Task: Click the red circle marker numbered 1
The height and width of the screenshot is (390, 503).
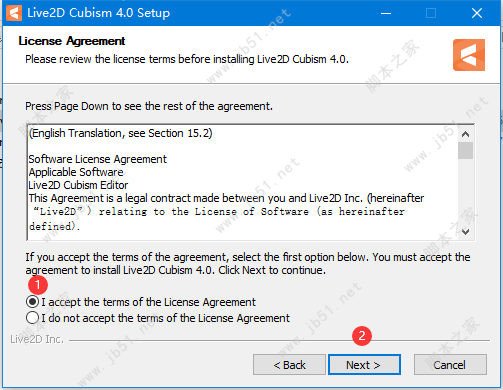Action: pyautogui.click(x=38, y=285)
